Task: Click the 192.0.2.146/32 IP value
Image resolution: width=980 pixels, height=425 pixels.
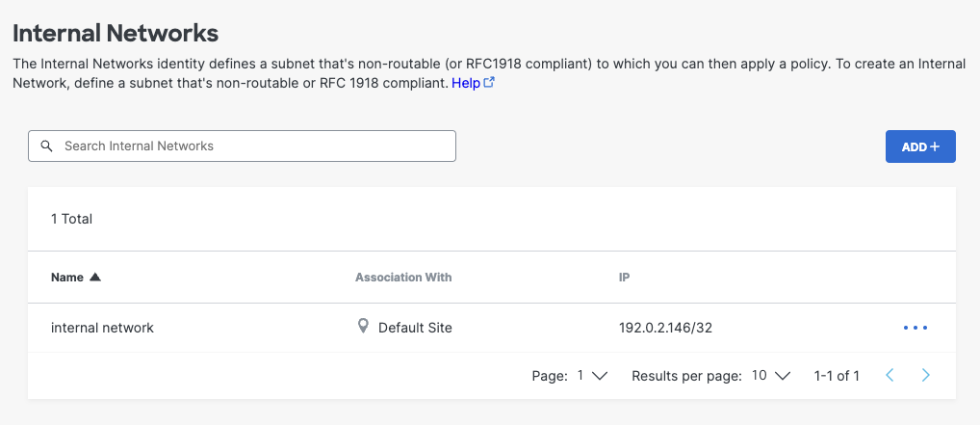Action: point(665,328)
